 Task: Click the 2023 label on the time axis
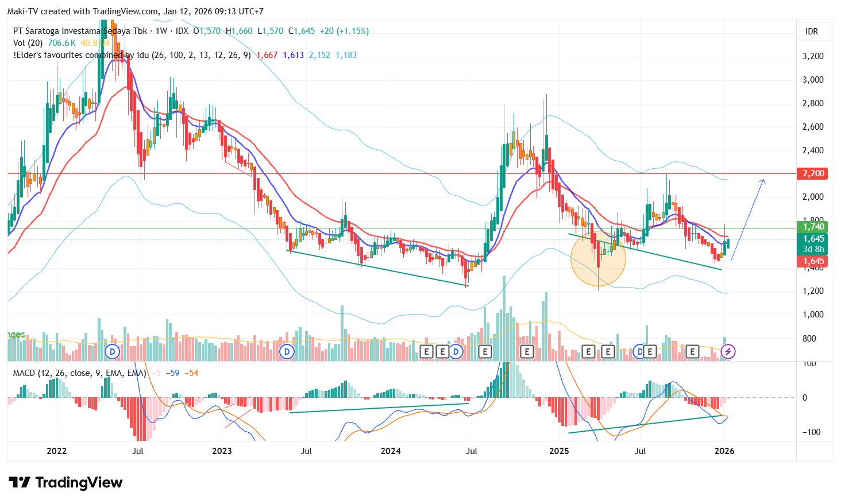point(222,451)
